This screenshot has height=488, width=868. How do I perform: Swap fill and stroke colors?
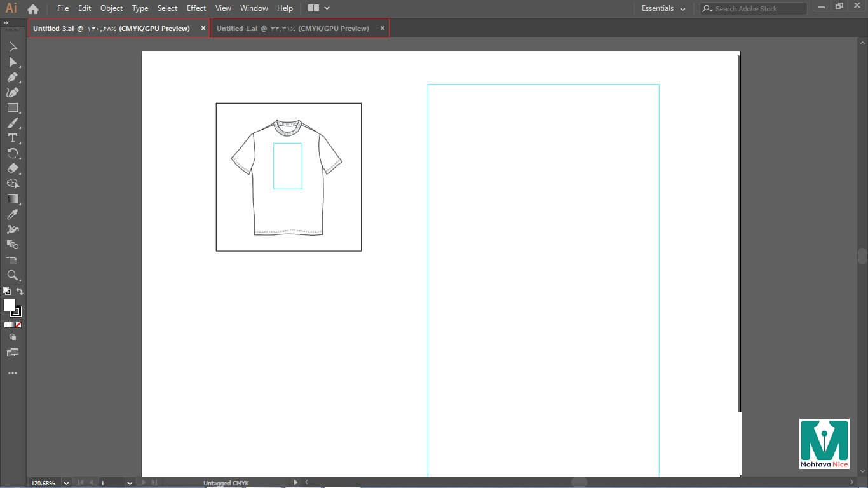click(20, 292)
